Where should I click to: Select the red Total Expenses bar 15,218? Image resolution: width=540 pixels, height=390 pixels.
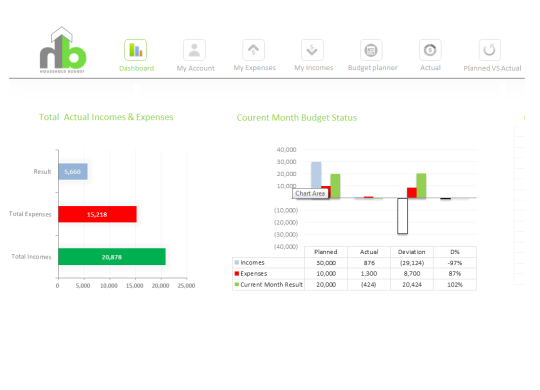(x=97, y=214)
